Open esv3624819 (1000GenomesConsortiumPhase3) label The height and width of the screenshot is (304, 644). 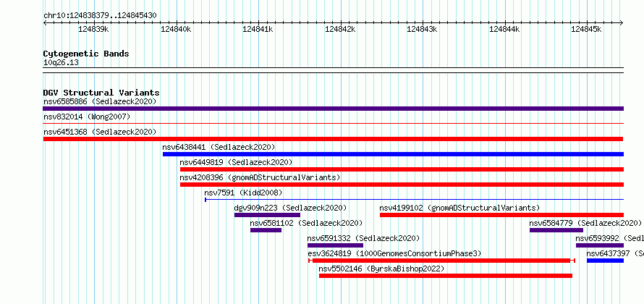click(394, 253)
